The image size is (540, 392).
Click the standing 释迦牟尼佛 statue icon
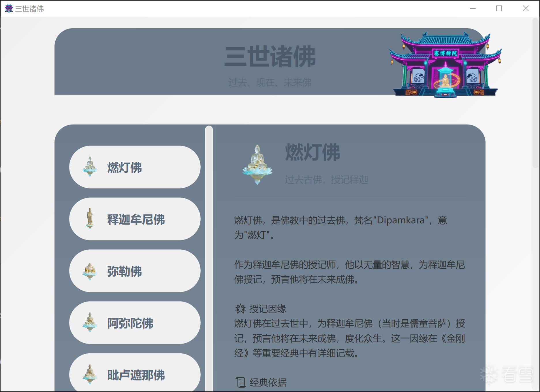[x=90, y=218]
